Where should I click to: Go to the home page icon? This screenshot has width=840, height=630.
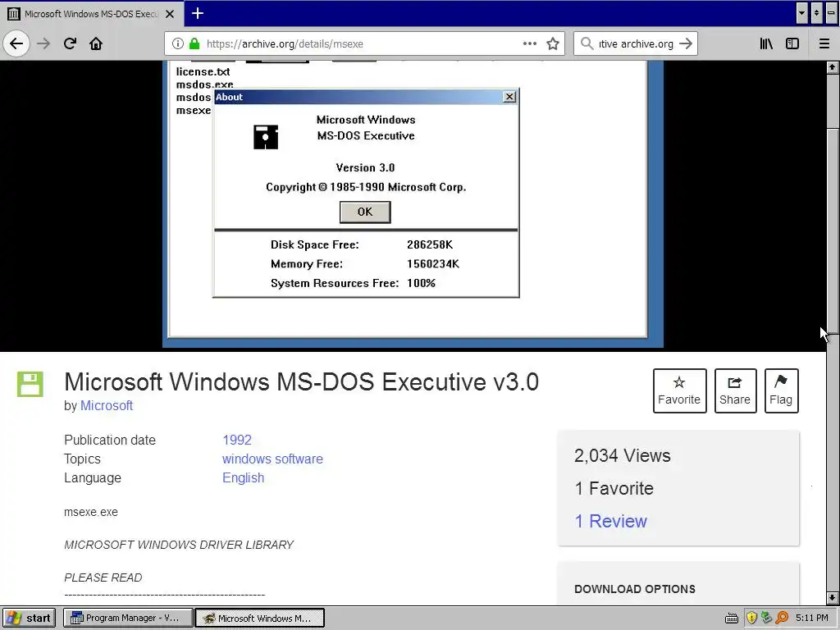click(96, 43)
